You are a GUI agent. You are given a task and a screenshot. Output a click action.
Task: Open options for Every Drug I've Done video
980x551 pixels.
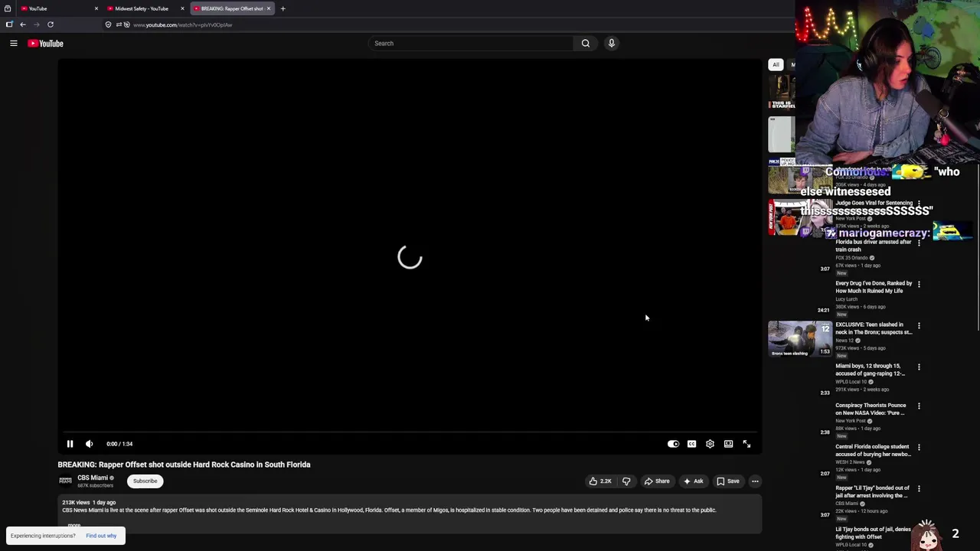tap(919, 284)
